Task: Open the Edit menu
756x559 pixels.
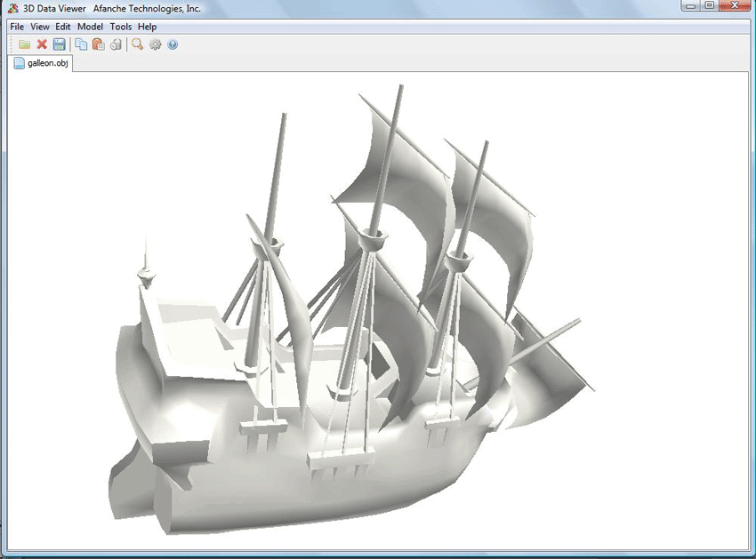Action: click(x=63, y=27)
